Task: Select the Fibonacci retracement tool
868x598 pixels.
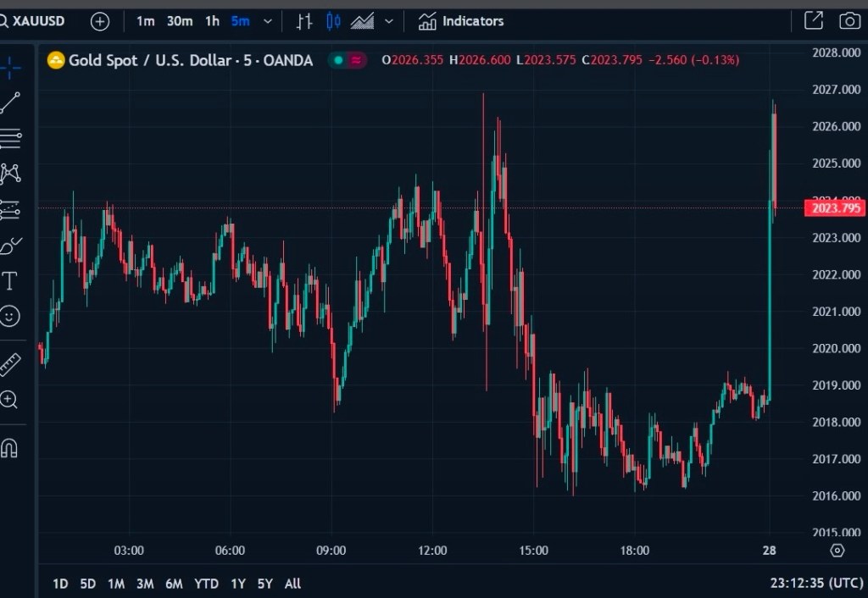Action: pos(10,138)
